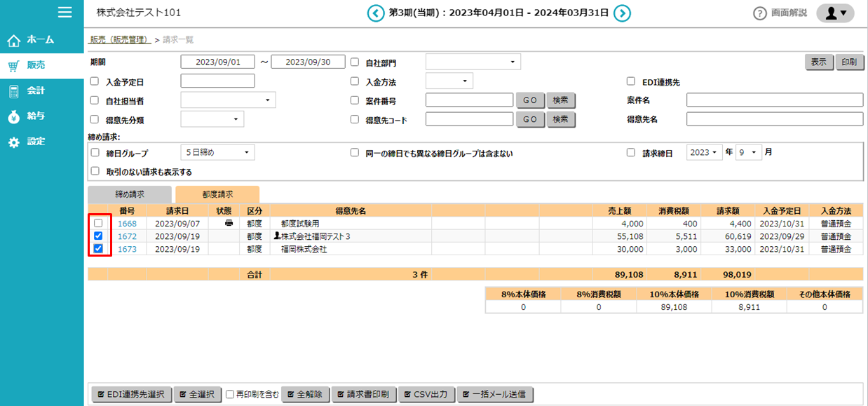Click the 会計 calculator icon in sidebar
This screenshot has width=868, height=406.
click(x=13, y=91)
